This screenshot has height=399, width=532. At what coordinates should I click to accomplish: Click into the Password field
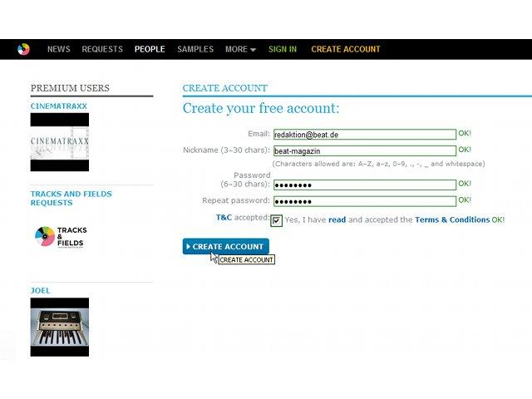point(365,185)
